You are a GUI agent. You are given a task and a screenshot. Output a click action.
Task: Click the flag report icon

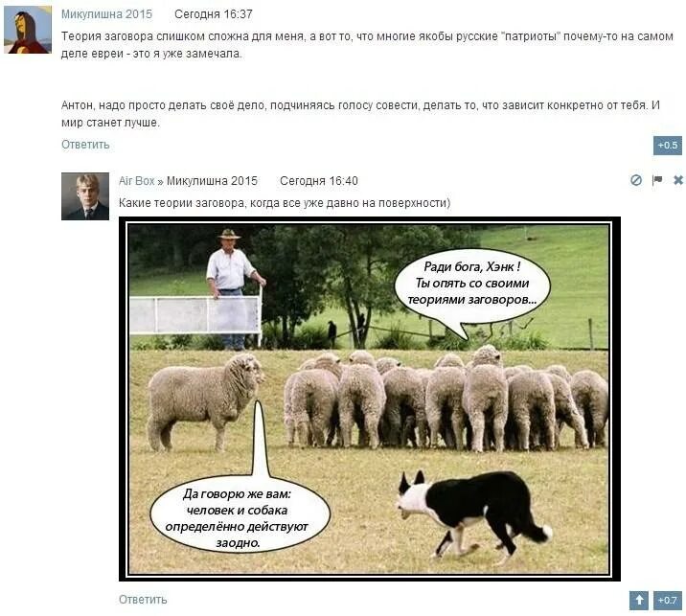click(x=657, y=180)
